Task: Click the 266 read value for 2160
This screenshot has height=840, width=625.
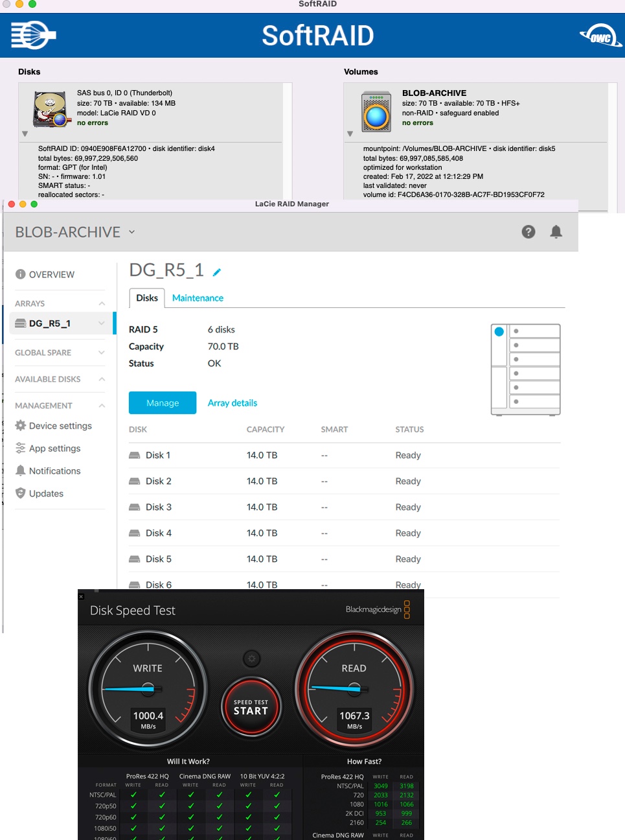Action: [x=406, y=822]
